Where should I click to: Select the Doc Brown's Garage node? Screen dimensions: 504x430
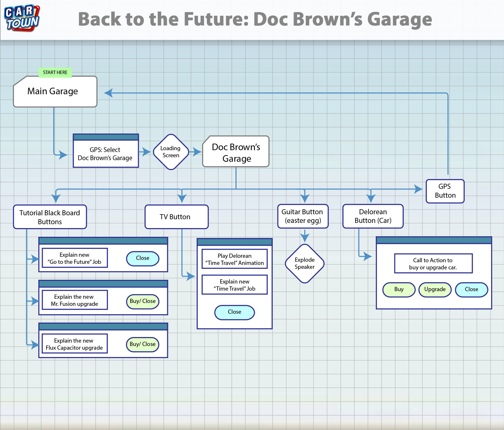[236, 152]
